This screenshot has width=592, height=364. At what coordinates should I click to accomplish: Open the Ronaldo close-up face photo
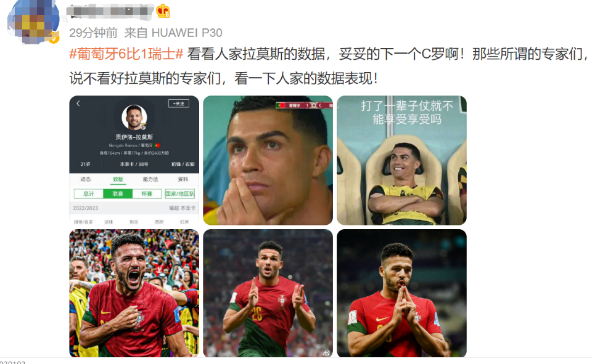coord(268,160)
